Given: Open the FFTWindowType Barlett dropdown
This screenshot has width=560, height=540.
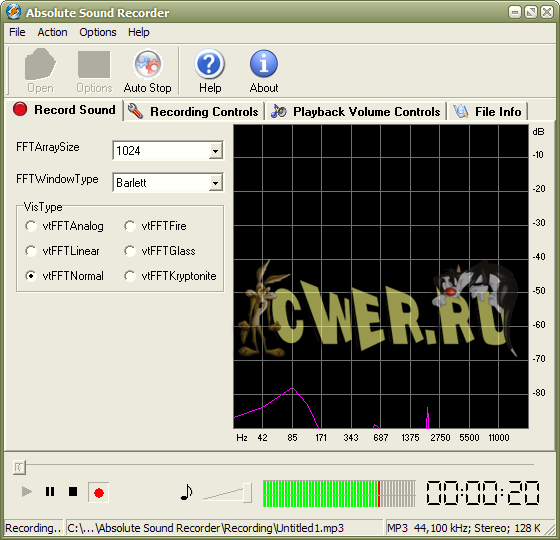Looking at the screenshot, I should 215,183.
